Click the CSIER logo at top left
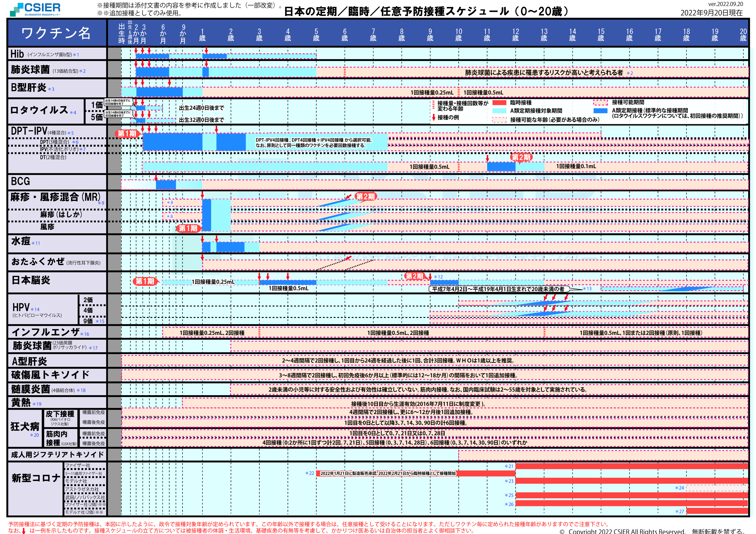This screenshot has height=534, width=756. coord(36,9)
